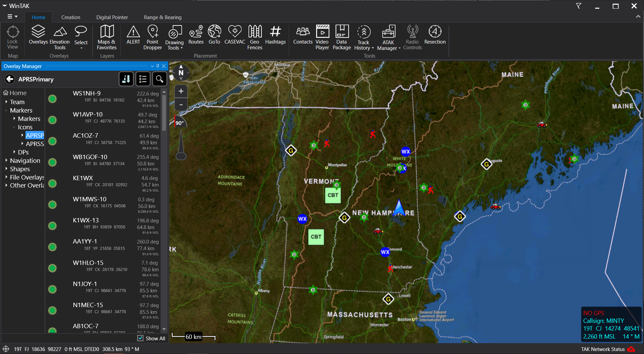Screen dimensions: 644x354
Task: Open Elevation Tools
Action: (x=60, y=37)
